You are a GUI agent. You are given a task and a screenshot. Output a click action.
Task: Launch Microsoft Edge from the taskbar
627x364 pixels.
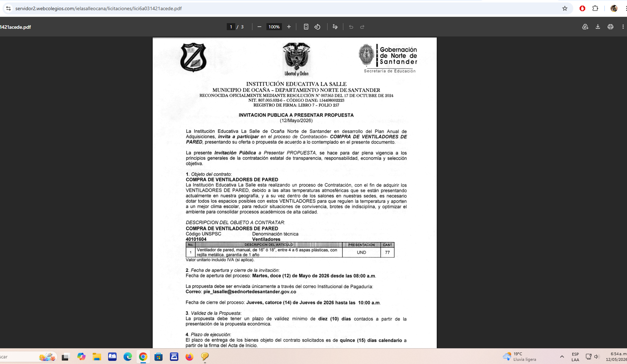click(128, 357)
